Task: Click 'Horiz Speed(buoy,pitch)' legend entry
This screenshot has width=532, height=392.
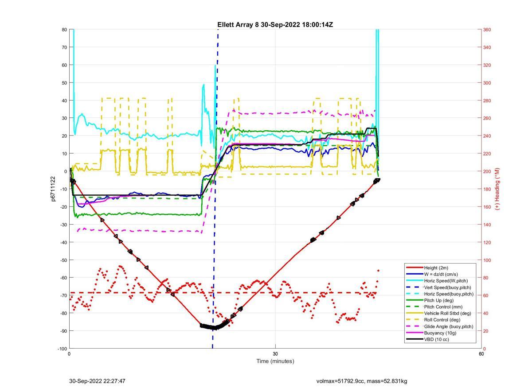Action: [449, 294]
